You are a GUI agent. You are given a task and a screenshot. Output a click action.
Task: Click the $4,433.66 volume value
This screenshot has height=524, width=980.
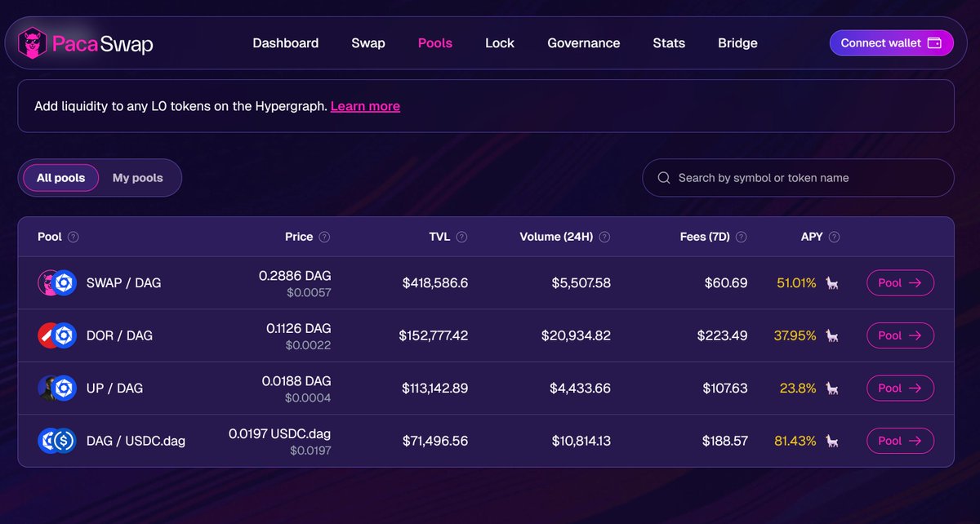580,388
